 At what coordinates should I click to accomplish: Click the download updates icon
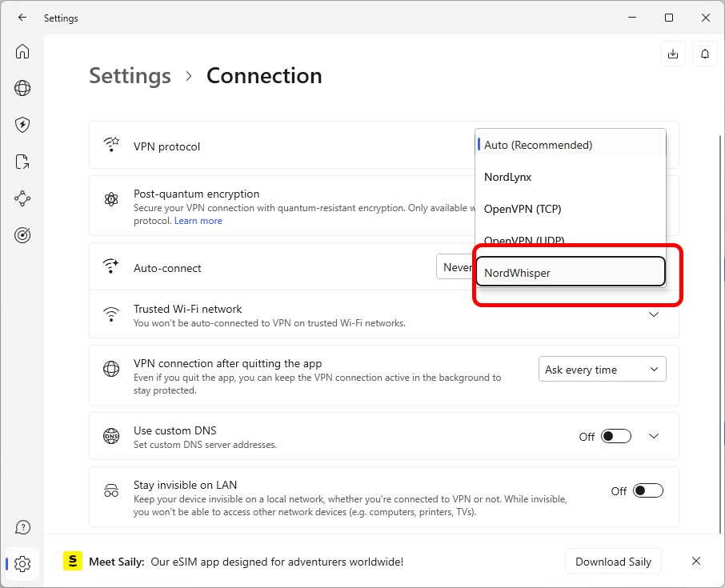[673, 54]
